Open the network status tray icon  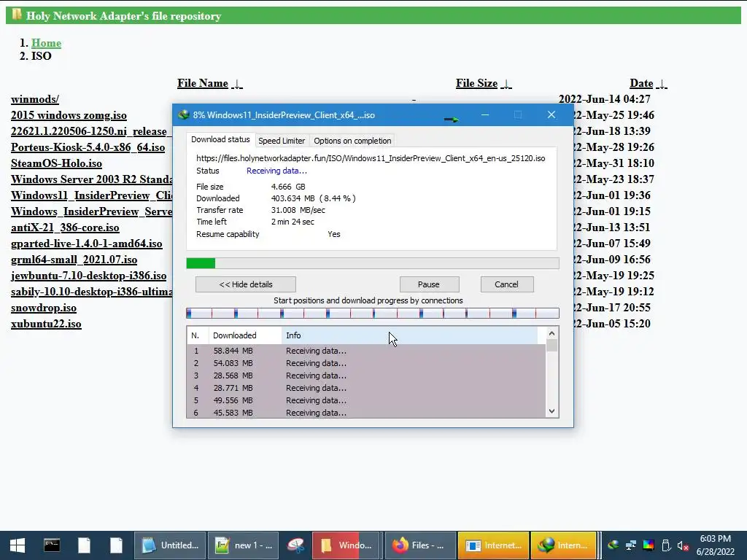pyautogui.click(x=631, y=545)
